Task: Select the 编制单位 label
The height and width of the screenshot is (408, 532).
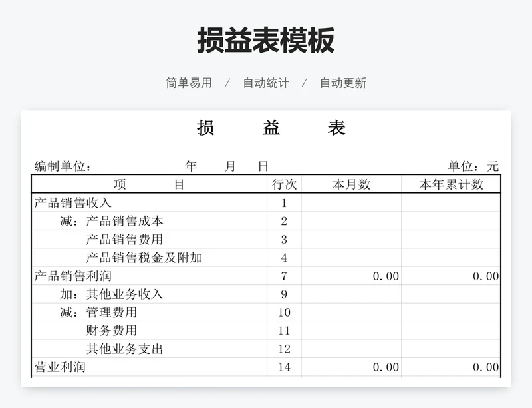Action: (63, 166)
